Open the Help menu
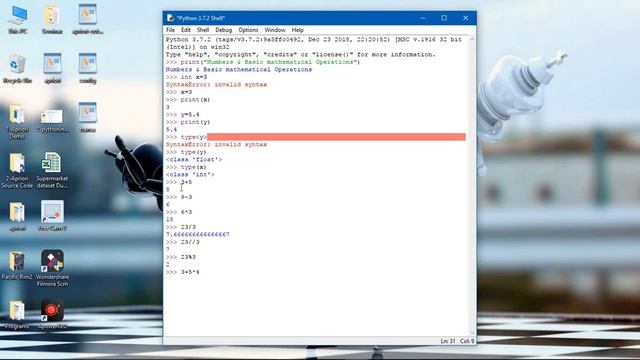This screenshot has height=360, width=640. (x=297, y=30)
